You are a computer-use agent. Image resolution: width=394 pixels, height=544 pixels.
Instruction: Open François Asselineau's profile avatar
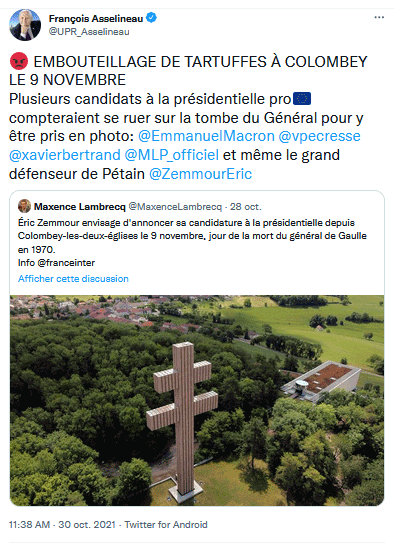(25, 25)
